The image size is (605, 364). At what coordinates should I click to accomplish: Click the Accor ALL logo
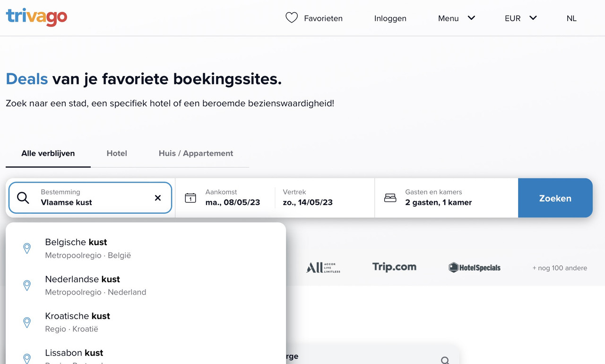coord(323,268)
